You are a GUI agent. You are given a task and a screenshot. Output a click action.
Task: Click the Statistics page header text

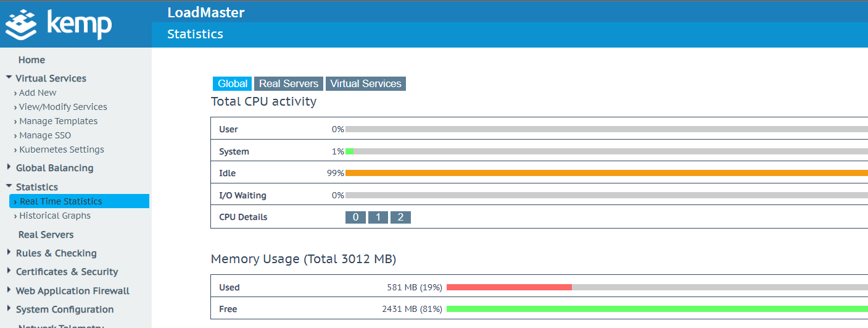click(195, 34)
